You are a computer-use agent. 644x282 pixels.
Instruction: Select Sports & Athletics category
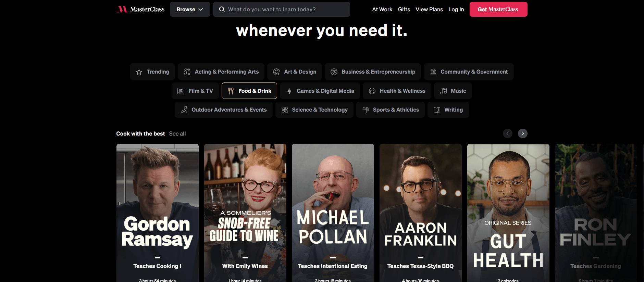coord(391,110)
